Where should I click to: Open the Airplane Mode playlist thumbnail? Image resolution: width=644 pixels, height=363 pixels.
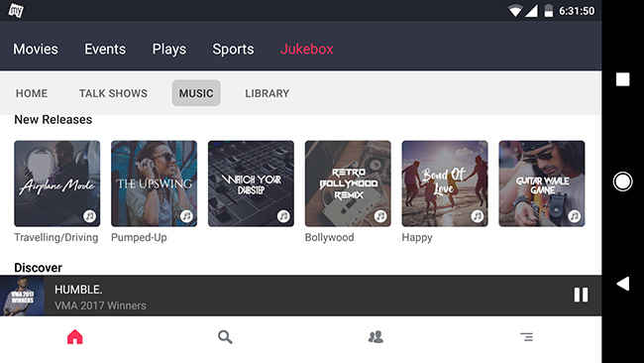(x=57, y=183)
